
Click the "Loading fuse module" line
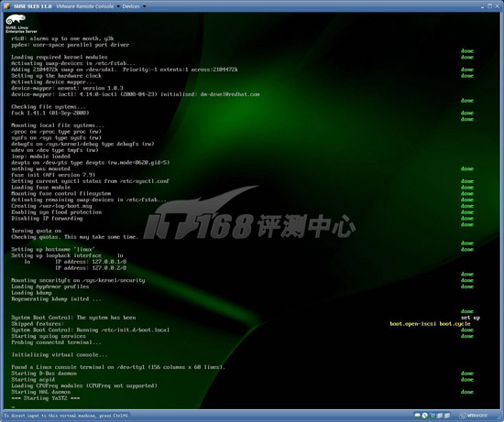click(41, 188)
